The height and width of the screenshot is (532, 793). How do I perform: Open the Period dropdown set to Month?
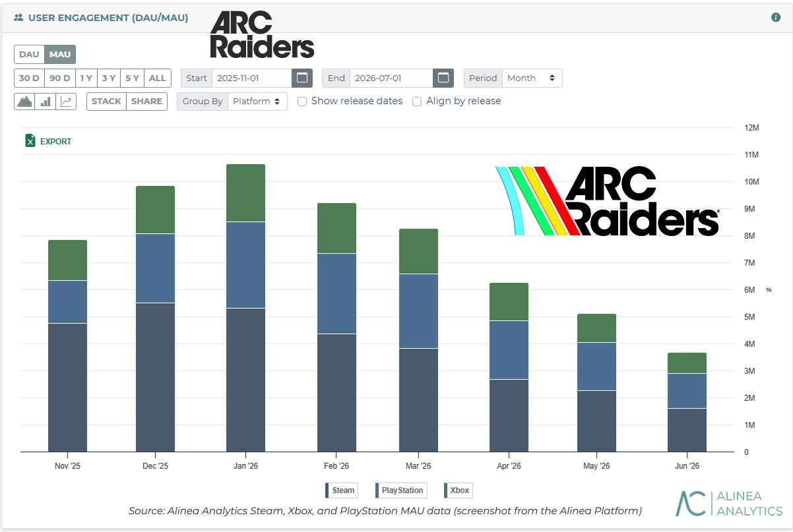532,78
